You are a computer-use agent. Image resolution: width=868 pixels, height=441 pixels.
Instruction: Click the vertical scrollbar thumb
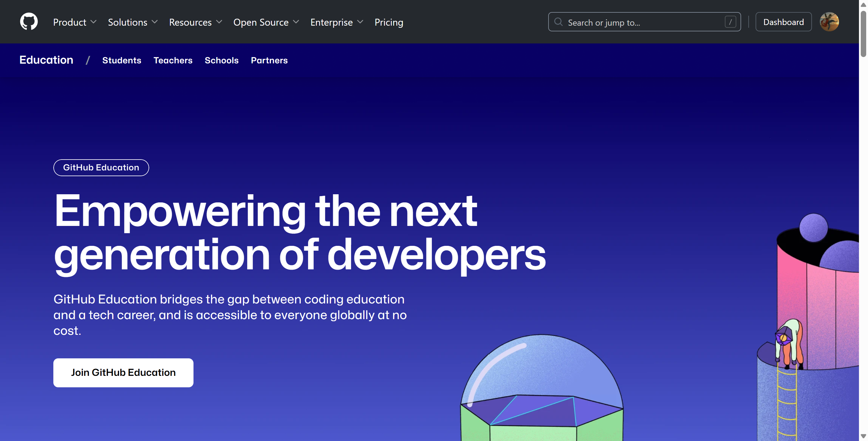pos(863,34)
